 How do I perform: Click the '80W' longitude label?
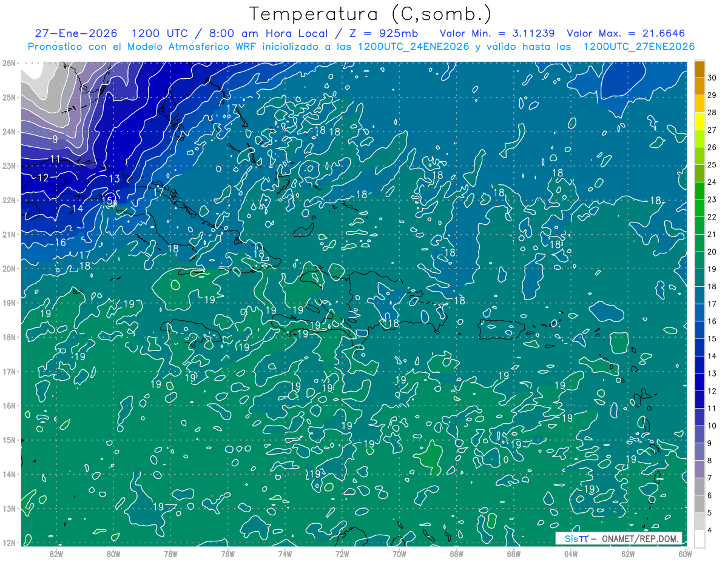113,554
